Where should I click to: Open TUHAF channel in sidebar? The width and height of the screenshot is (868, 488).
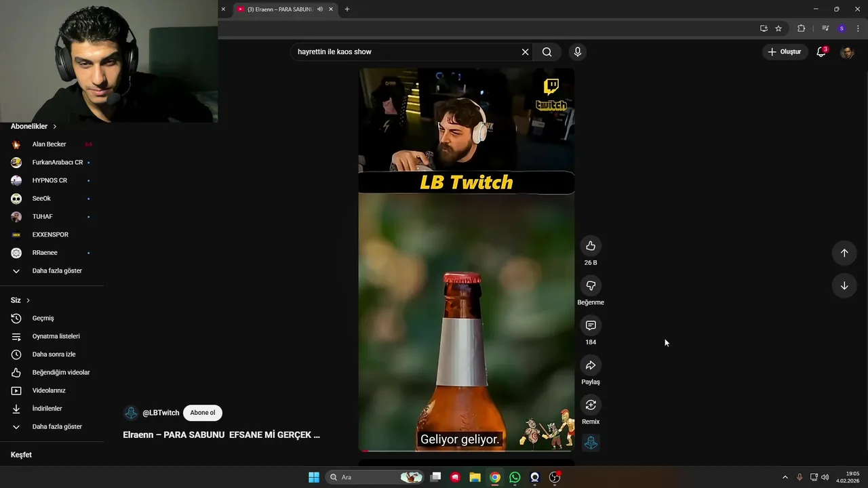53,216
